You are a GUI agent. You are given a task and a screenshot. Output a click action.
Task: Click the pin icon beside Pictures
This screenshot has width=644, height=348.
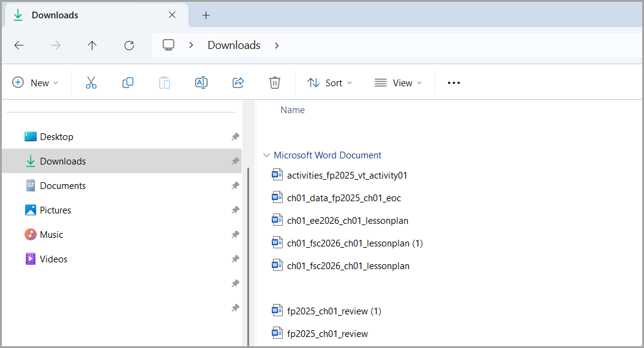click(x=235, y=210)
